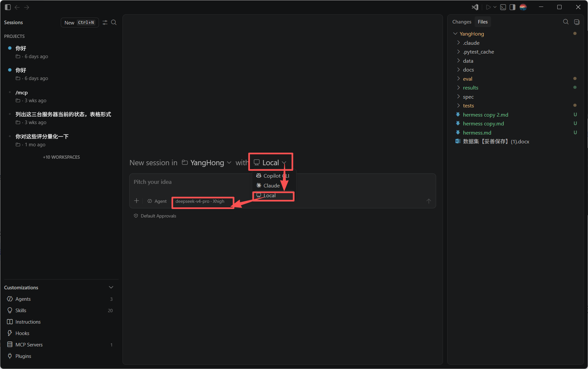Search sessions with magnifier icon

click(x=114, y=23)
